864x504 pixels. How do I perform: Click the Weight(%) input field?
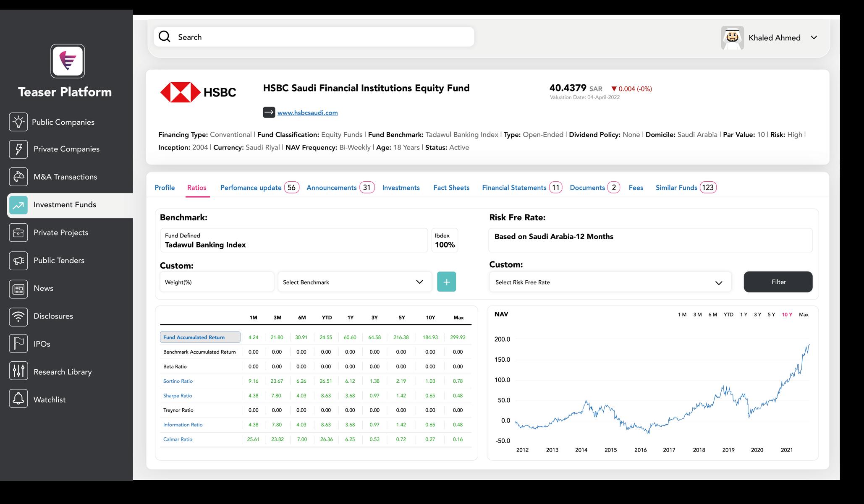(217, 282)
